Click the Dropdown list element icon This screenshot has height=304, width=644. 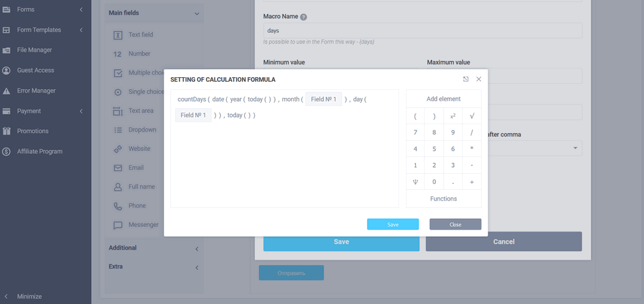[x=118, y=130]
